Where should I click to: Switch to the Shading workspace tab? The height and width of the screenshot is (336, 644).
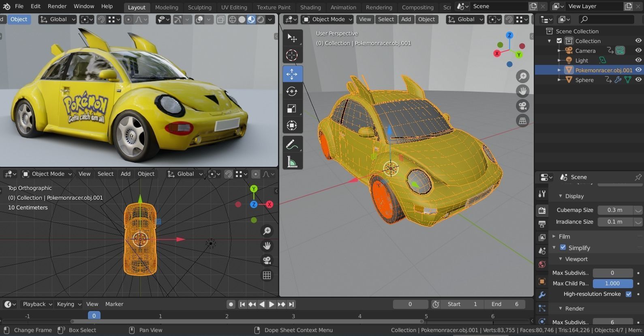pyautogui.click(x=310, y=7)
